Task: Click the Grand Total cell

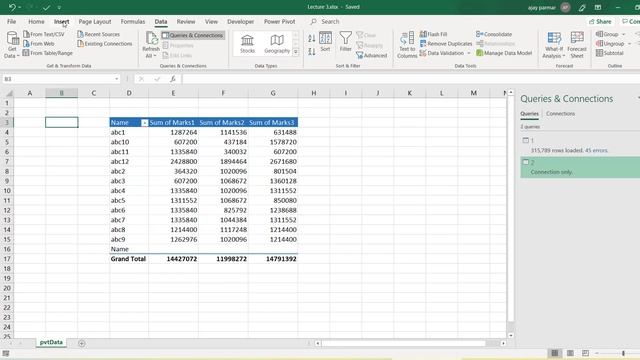Action: pos(129,259)
